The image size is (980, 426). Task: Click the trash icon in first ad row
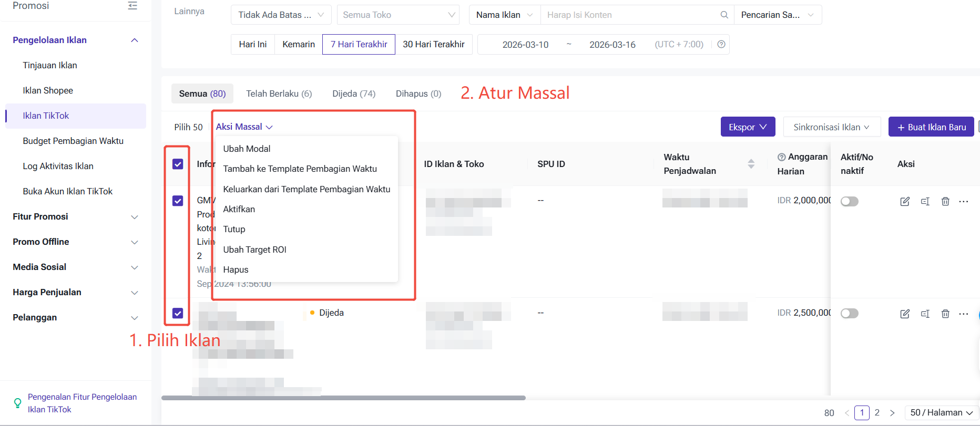click(x=945, y=202)
